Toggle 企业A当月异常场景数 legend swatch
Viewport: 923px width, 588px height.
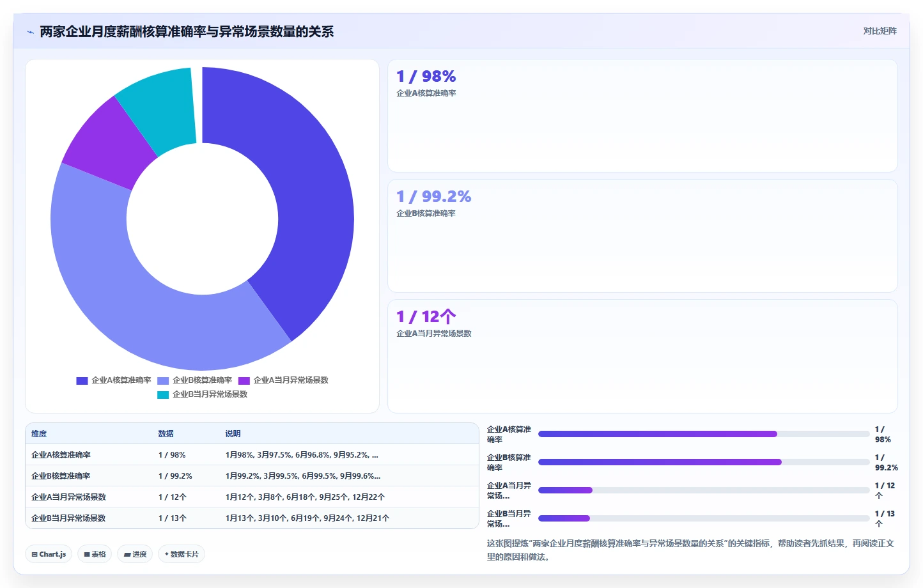pos(244,380)
